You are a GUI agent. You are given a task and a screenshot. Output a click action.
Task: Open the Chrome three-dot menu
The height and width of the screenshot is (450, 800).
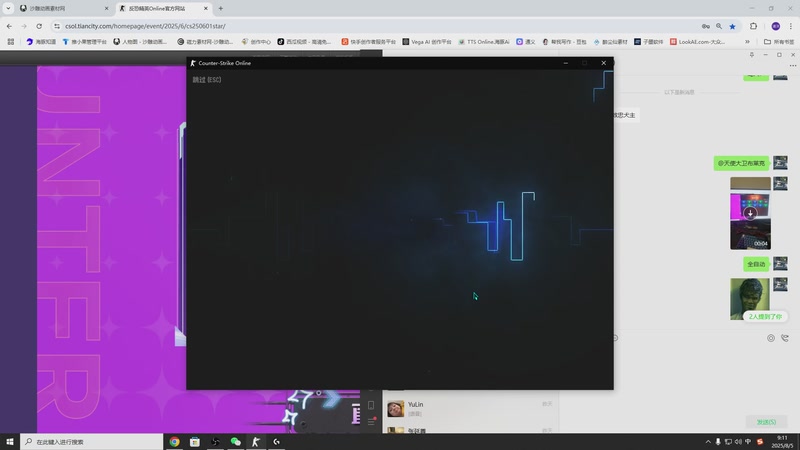[791, 26]
